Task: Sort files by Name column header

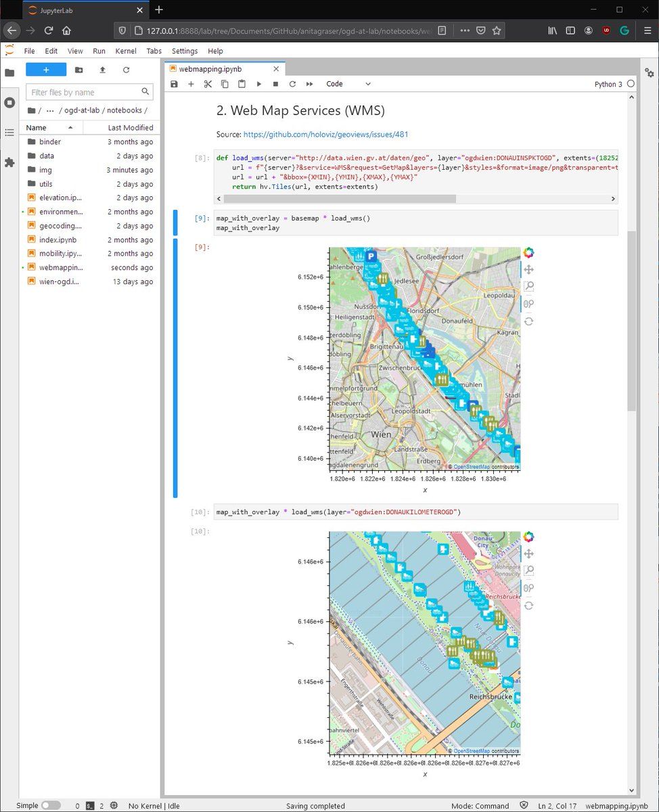Action: pyautogui.click(x=37, y=128)
